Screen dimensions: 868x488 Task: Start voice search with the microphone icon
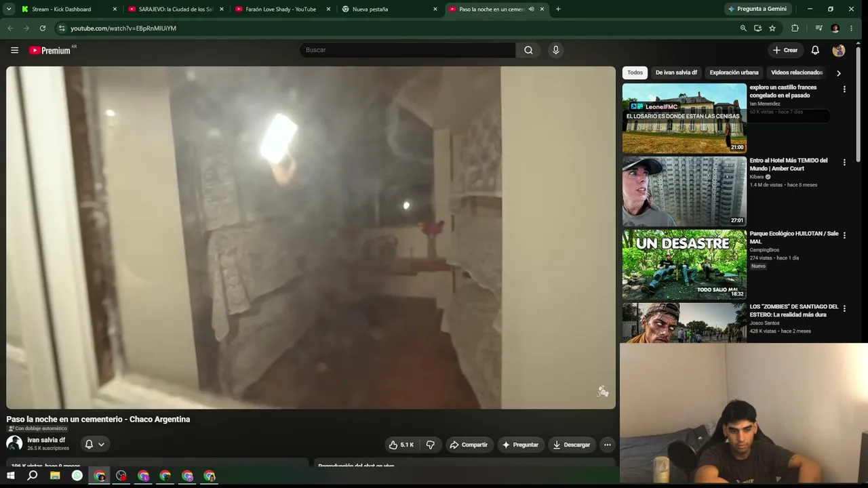click(556, 50)
